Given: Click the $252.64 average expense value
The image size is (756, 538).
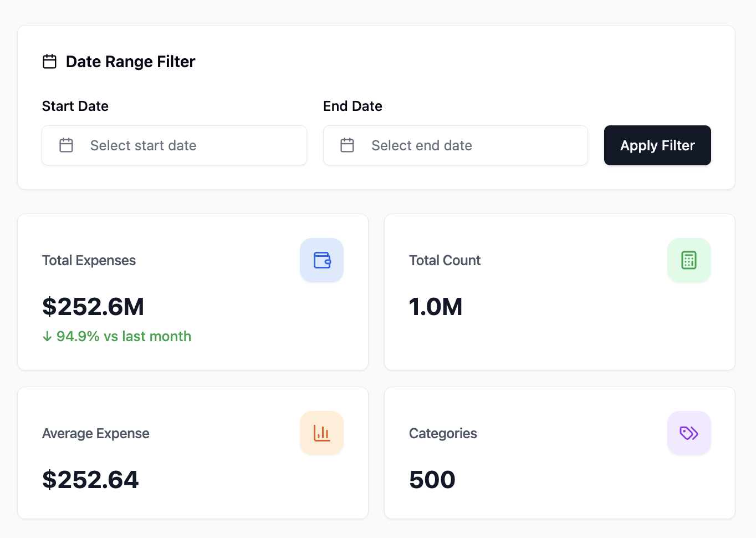Looking at the screenshot, I should coord(90,479).
